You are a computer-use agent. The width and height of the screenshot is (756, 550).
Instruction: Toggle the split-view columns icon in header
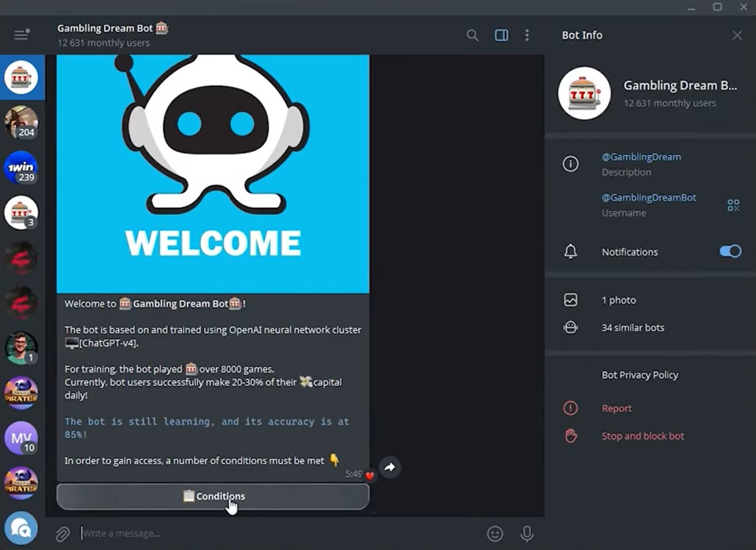(501, 35)
